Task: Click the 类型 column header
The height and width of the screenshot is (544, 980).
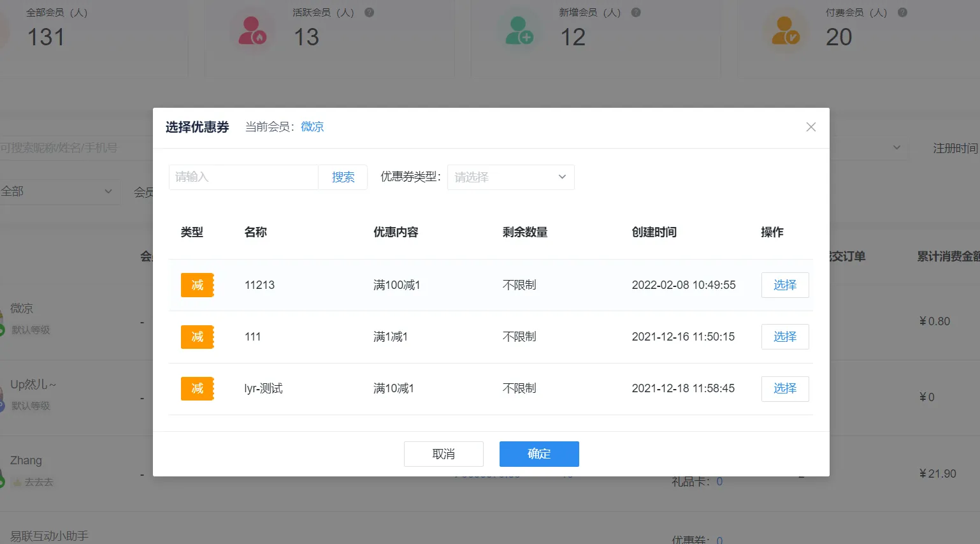Action: (192, 232)
